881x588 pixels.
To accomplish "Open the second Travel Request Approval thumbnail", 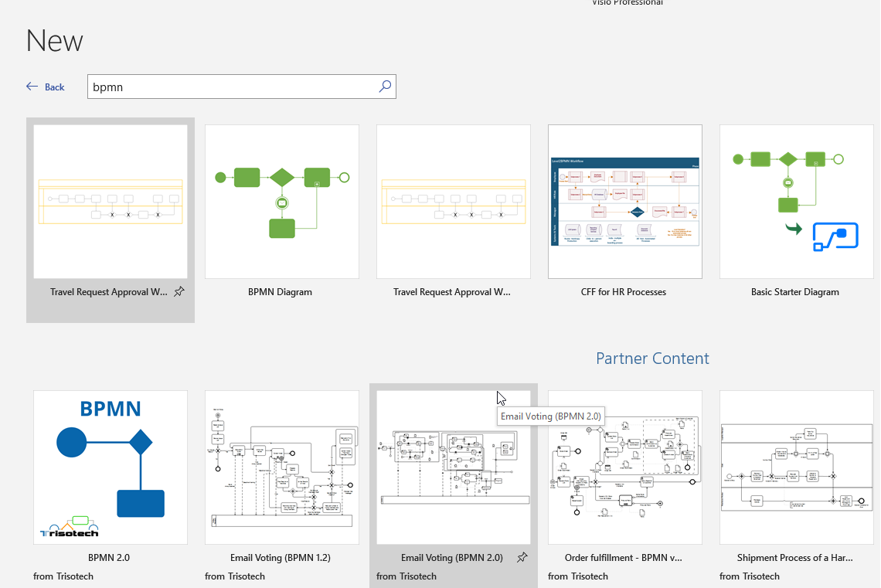I will coord(454,202).
